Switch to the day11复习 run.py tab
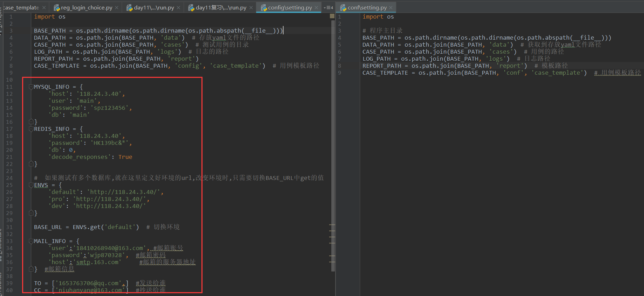644x296 pixels. (x=221, y=8)
